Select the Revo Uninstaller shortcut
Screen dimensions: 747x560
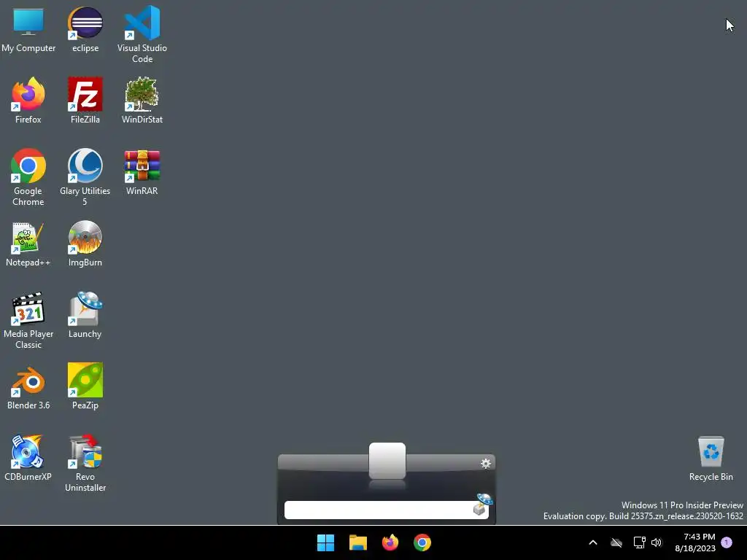[x=85, y=463]
